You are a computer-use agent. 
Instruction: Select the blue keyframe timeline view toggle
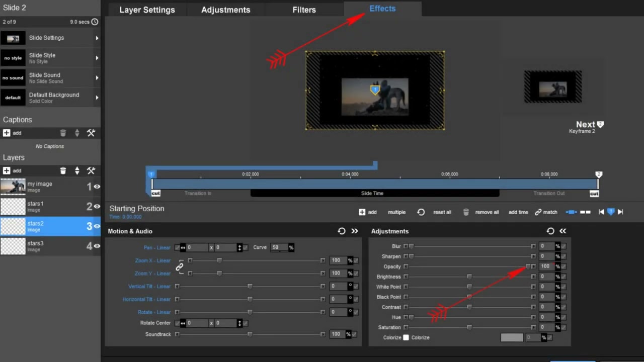click(572, 212)
